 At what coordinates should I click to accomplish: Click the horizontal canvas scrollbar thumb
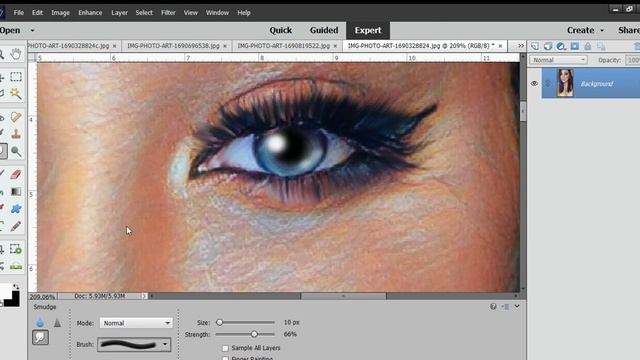click(343, 296)
